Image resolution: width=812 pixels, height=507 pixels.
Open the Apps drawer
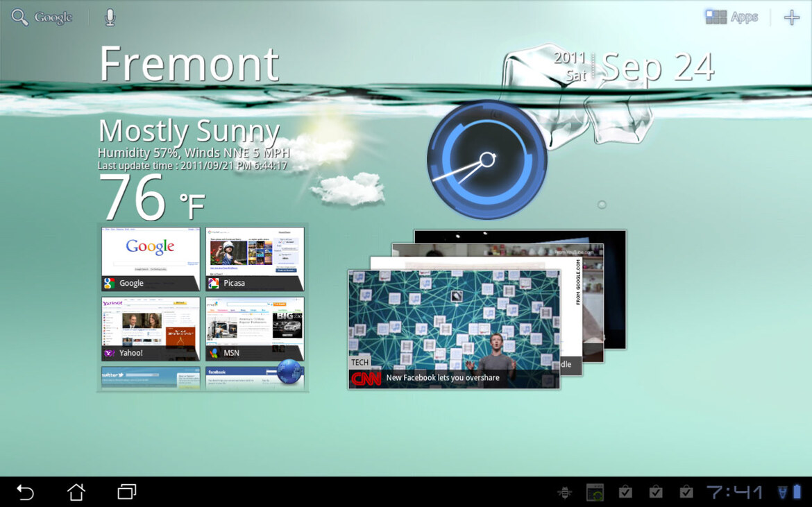731,17
